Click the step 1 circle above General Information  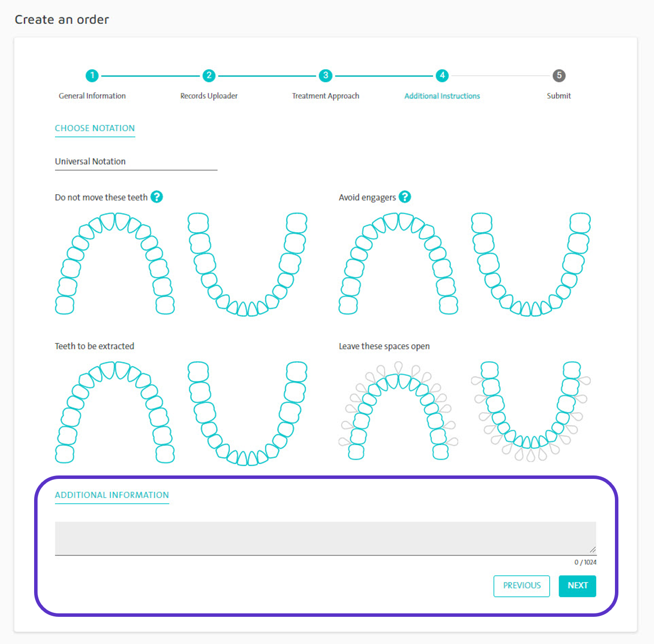[x=92, y=76]
